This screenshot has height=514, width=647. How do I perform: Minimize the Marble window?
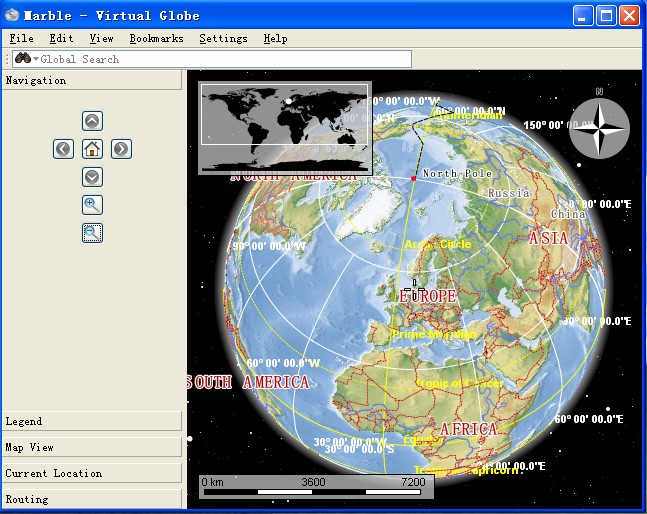click(583, 16)
